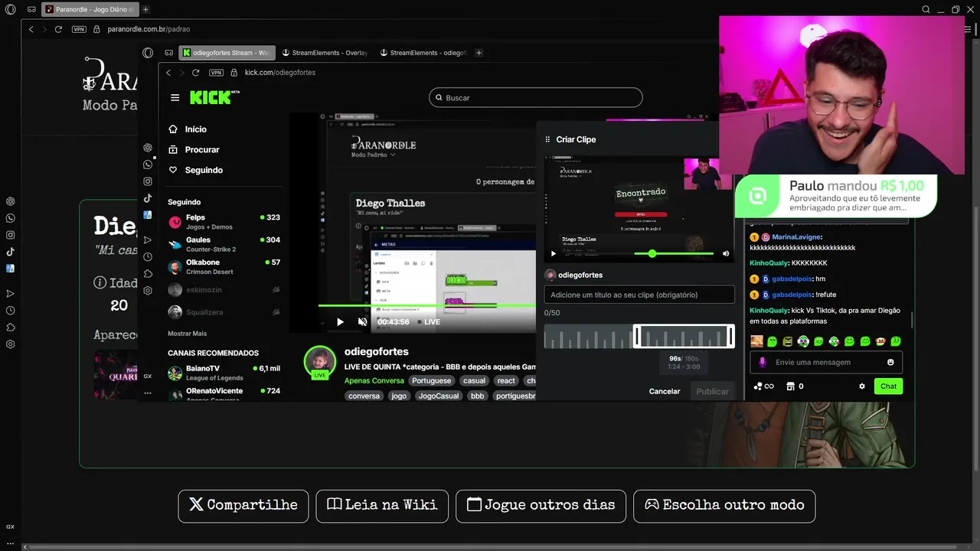Open BaianoTV recommended channel
Viewport: 980px width, 551px height.
(x=224, y=373)
